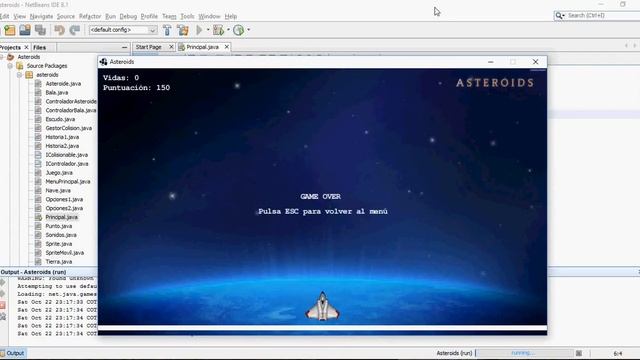Switch to the Files tab
640x360 pixels.
click(x=40, y=47)
